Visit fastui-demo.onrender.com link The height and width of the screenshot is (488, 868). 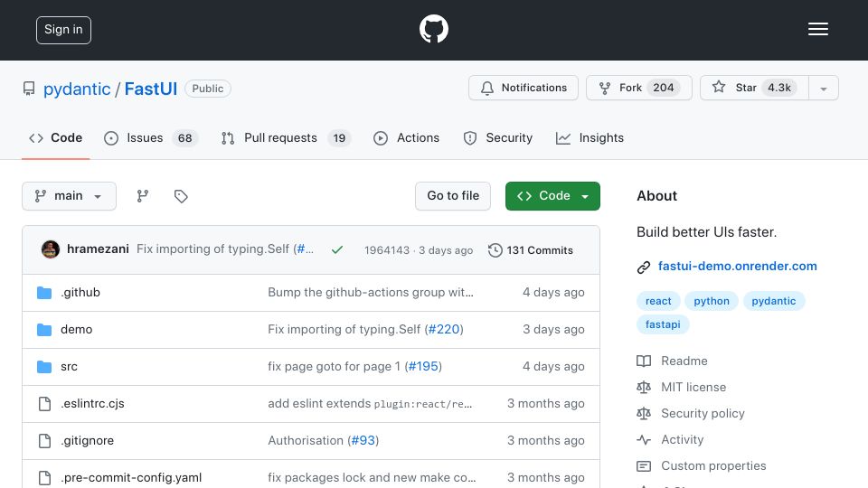738,266
